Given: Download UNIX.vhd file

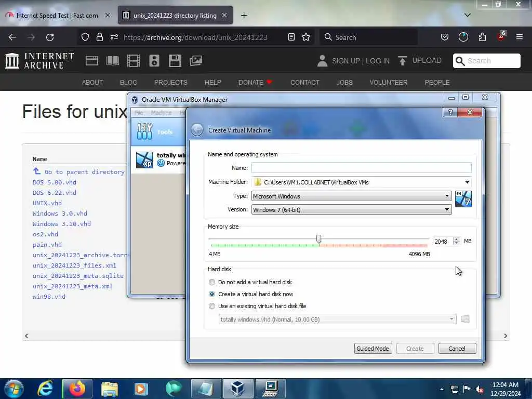Looking at the screenshot, I should (x=47, y=203).
